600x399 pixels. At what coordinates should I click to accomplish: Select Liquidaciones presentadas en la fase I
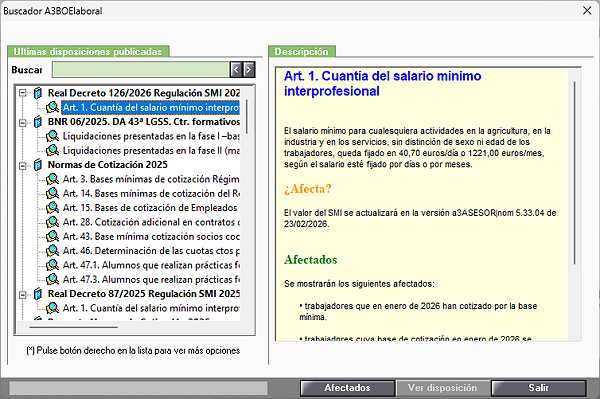click(151, 136)
